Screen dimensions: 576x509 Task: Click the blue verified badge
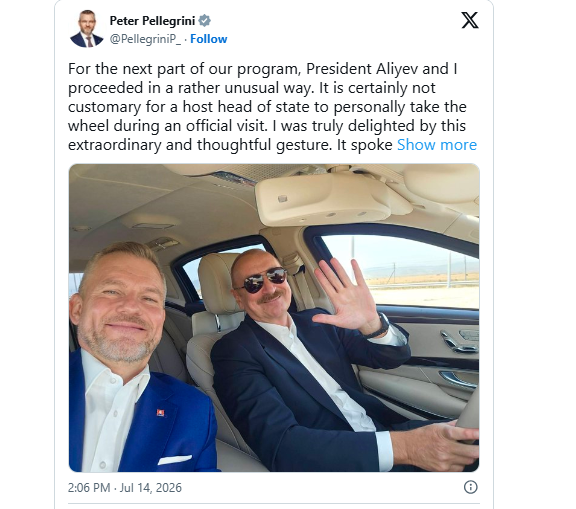(205, 21)
